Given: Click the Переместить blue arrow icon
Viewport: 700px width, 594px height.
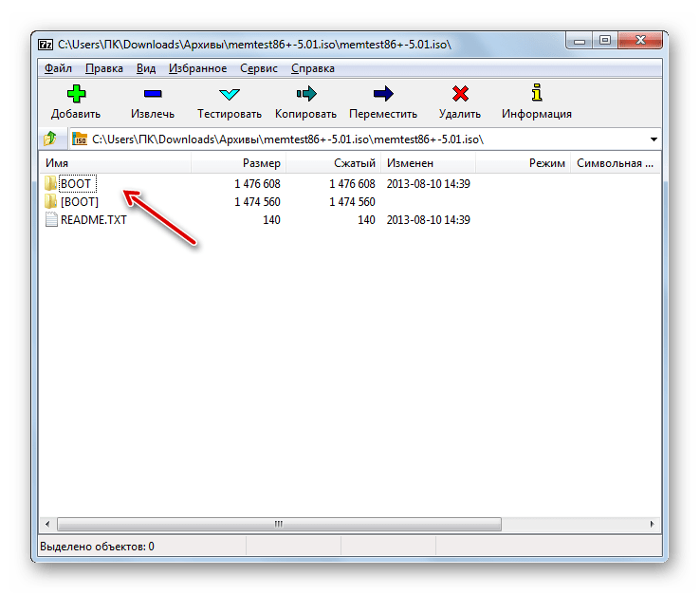Looking at the screenshot, I should [383, 94].
